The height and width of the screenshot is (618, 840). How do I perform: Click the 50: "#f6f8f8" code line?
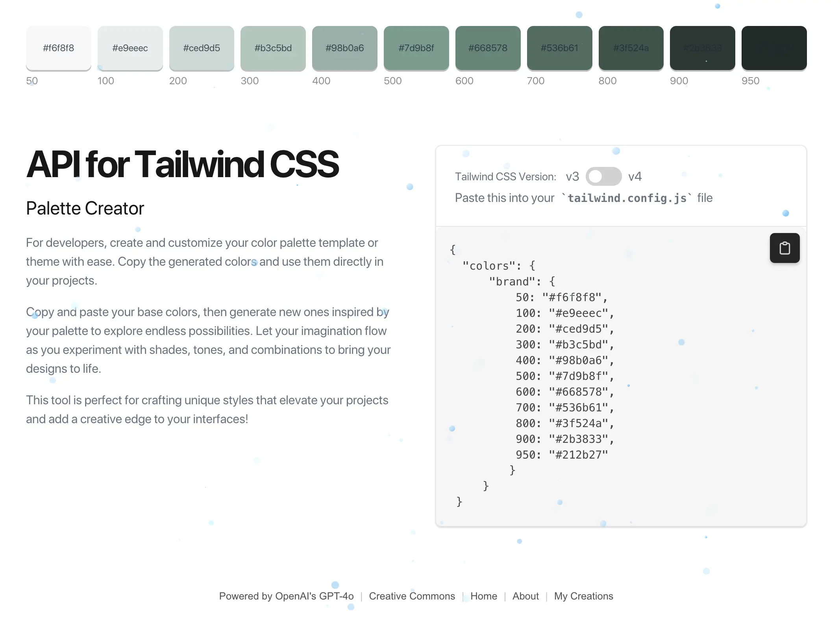tap(562, 297)
